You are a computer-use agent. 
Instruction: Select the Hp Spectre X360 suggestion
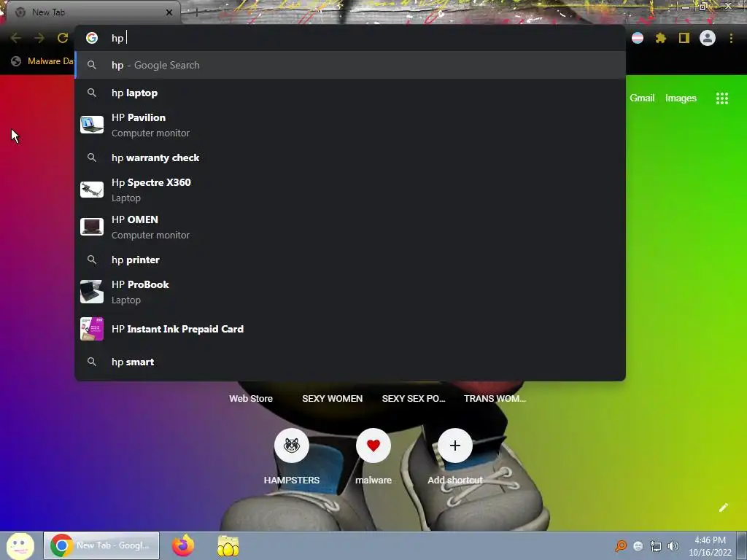tap(350, 190)
